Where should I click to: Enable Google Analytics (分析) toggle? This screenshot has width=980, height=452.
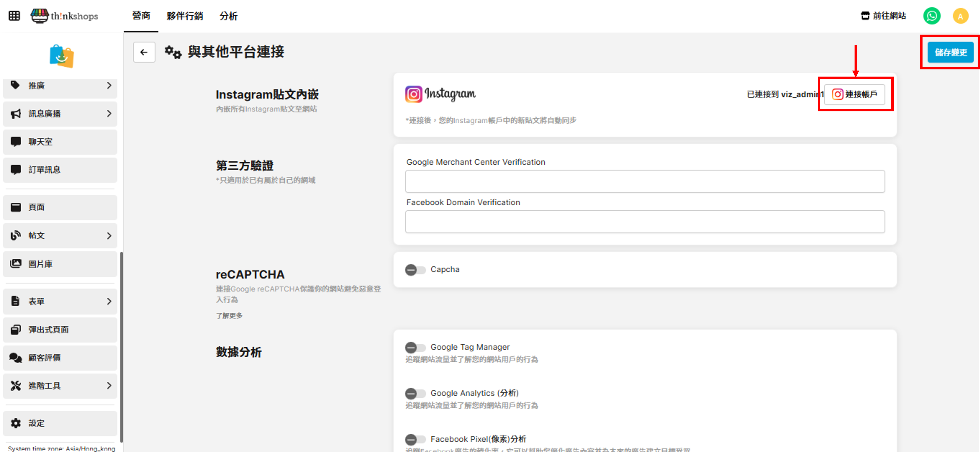tap(415, 393)
